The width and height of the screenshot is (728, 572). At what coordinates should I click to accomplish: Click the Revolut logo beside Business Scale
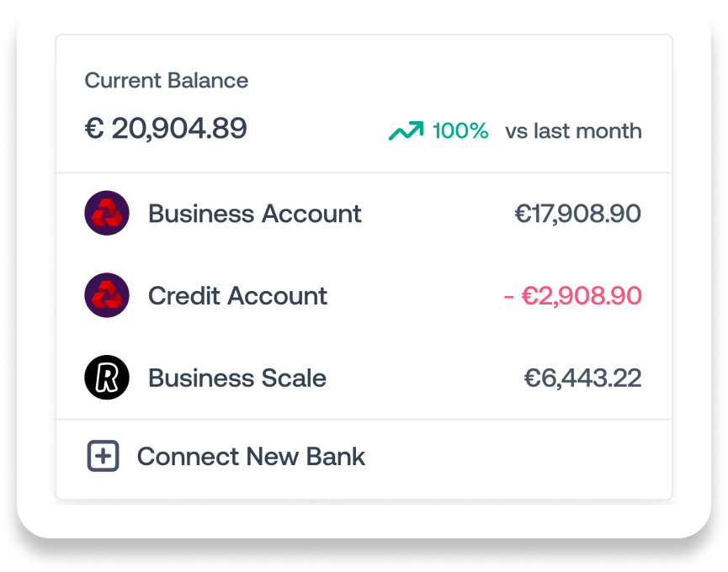point(107,379)
